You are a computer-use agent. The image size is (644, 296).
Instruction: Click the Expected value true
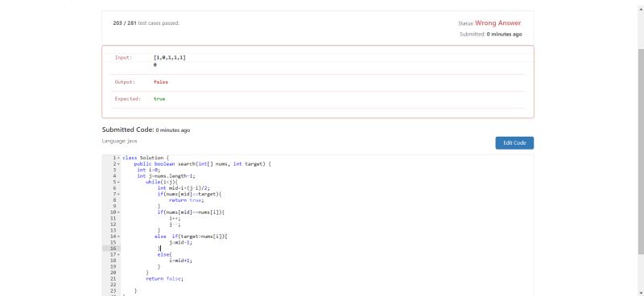tap(159, 98)
